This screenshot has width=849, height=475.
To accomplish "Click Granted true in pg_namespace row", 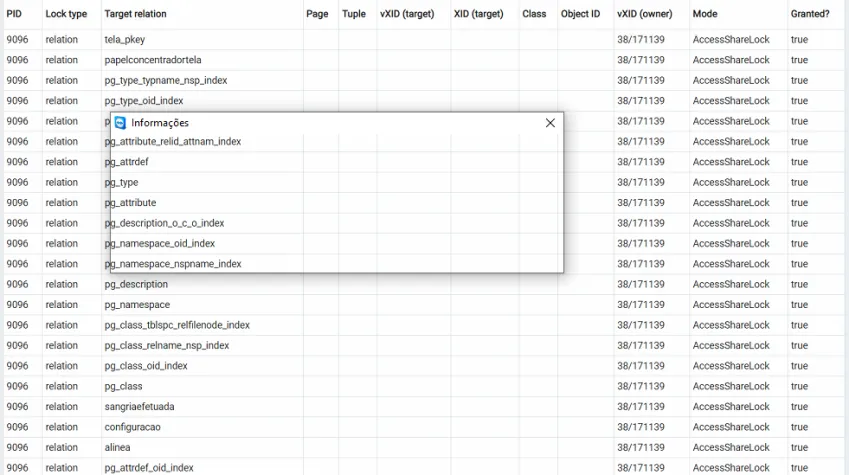I will coord(799,304).
